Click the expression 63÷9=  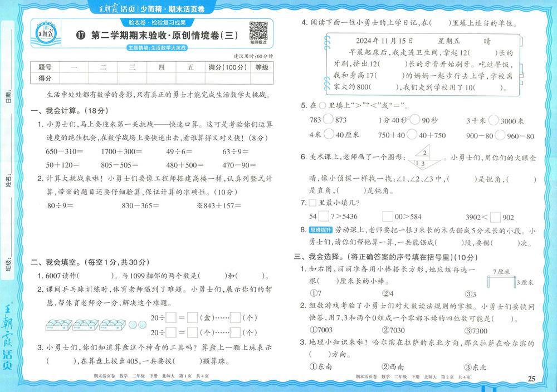click(x=236, y=151)
